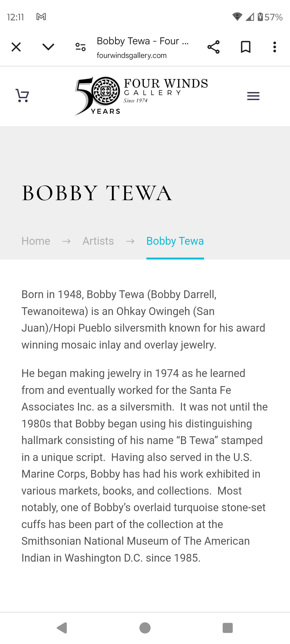The width and height of the screenshot is (290, 644).
Task: Close the custom browser tab
Action: [x=16, y=47]
